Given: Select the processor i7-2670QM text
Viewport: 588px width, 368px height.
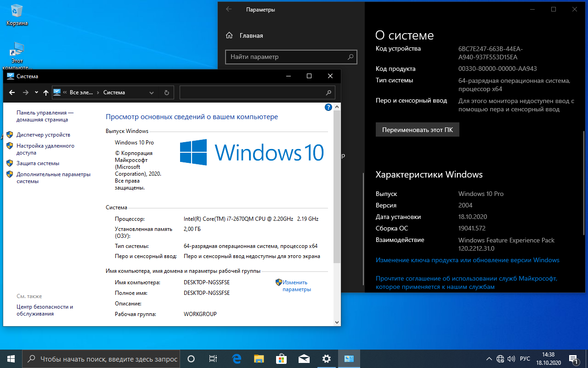Looking at the screenshot, I should (x=251, y=219).
